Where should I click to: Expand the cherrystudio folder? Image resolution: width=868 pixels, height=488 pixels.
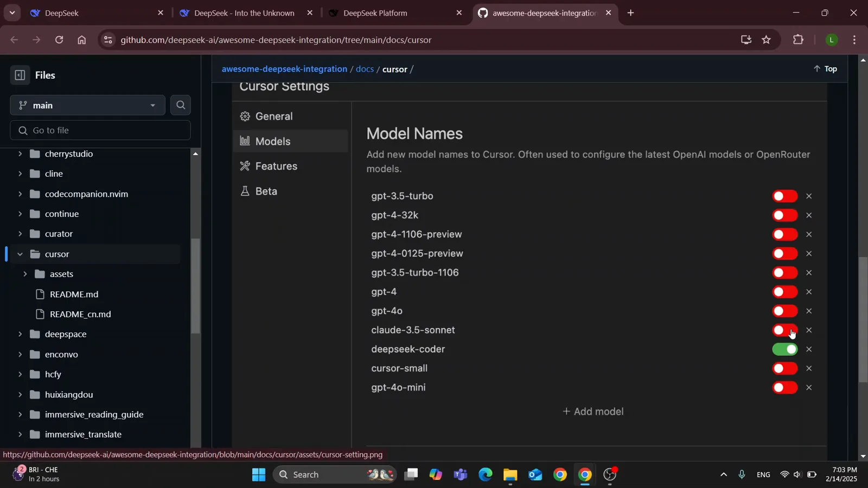click(x=20, y=154)
